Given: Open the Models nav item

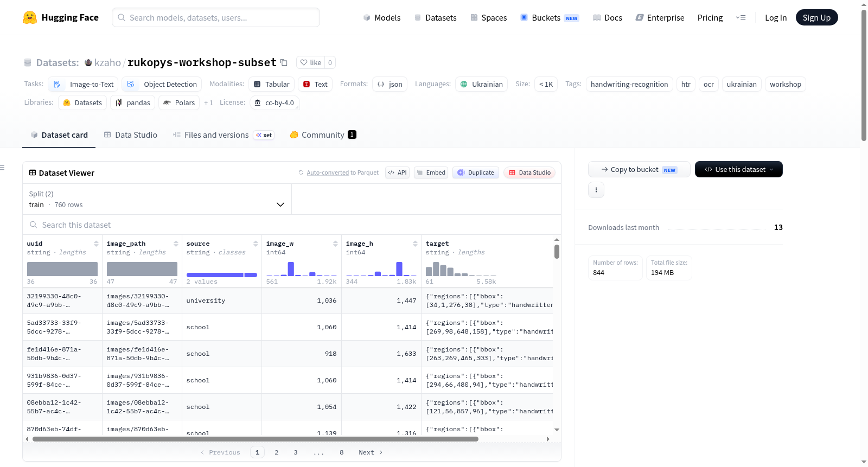Looking at the screenshot, I should click(x=382, y=17).
